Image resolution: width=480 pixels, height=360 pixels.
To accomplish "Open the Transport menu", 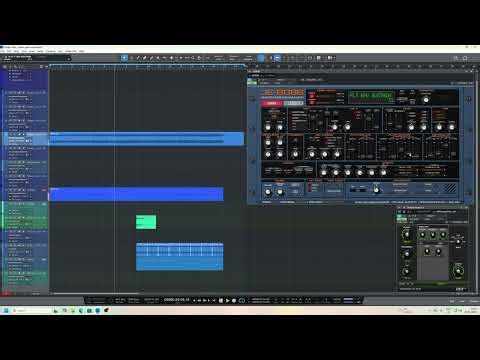I will click(x=51, y=51).
